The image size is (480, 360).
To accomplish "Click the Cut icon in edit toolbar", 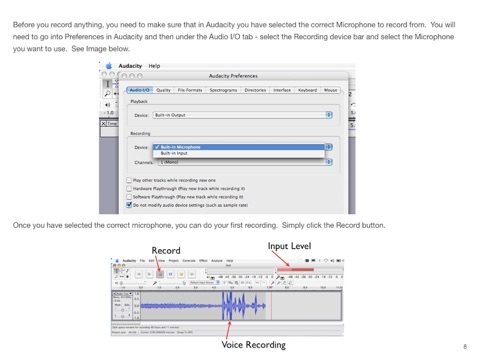I will (x=225, y=282).
